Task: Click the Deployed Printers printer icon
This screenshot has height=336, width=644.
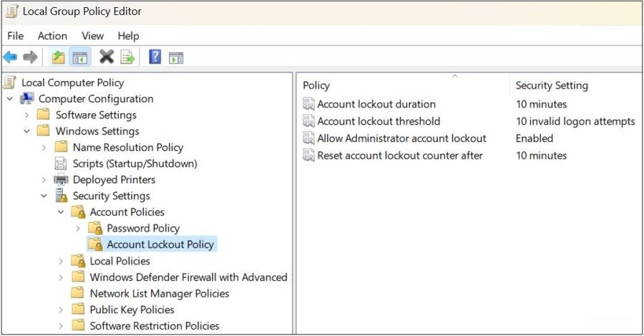Action: [61, 179]
